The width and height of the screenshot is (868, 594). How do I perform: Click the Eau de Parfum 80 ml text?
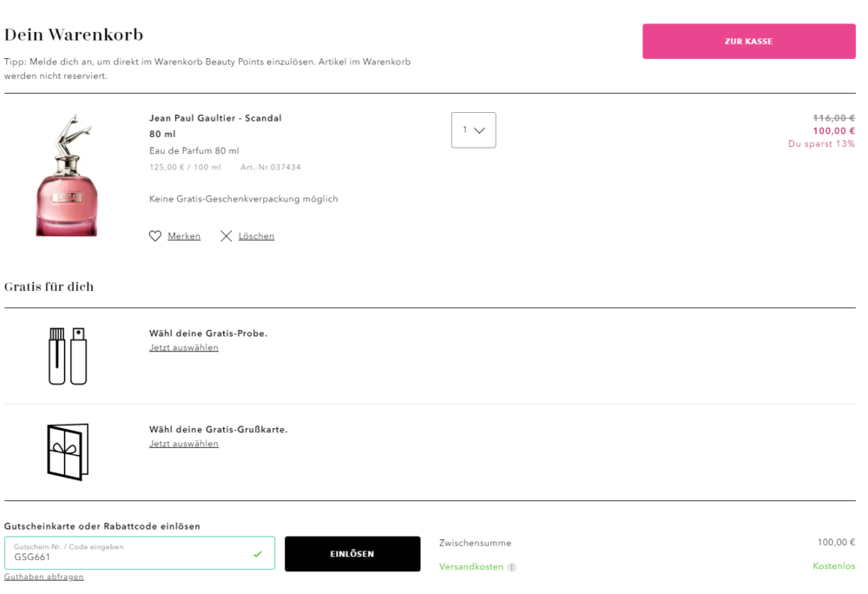(x=194, y=150)
